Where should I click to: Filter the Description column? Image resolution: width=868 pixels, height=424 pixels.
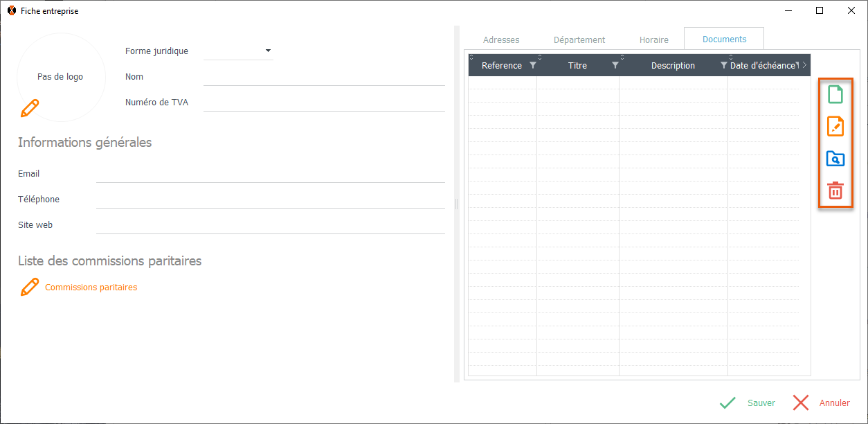coord(723,66)
